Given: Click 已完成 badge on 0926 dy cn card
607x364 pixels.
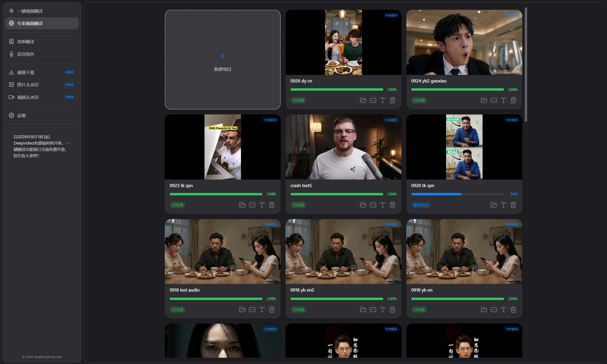Looking at the screenshot, I should coord(298,100).
